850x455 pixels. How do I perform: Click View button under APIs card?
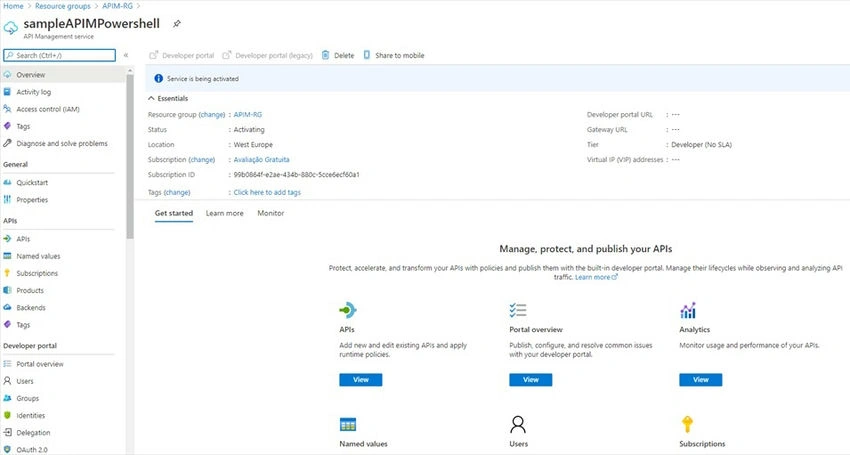click(x=360, y=380)
